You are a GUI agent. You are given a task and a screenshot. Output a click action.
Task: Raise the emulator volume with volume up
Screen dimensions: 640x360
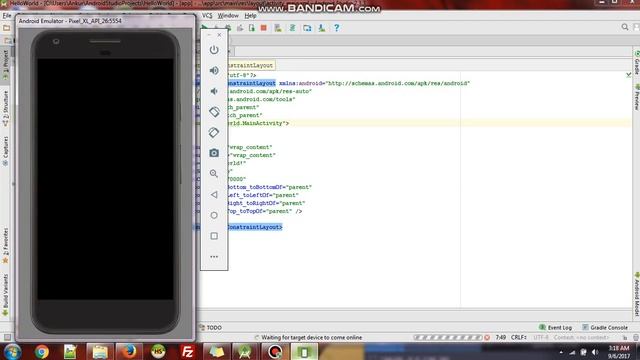[214, 71]
